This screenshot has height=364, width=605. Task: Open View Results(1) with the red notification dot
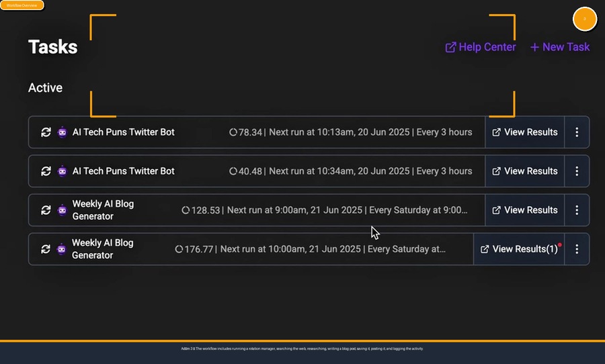pyautogui.click(x=520, y=249)
